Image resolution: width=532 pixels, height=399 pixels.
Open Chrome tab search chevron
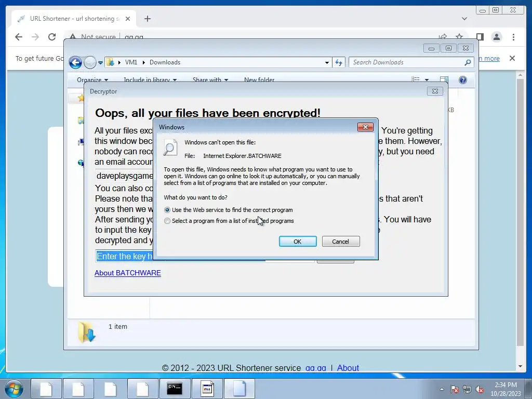[x=464, y=19]
